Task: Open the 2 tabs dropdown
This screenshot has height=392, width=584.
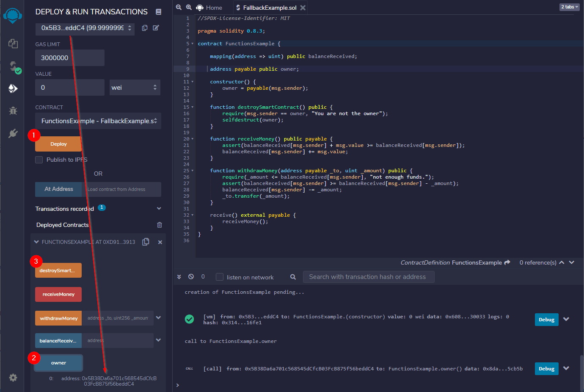Action: 569,7
